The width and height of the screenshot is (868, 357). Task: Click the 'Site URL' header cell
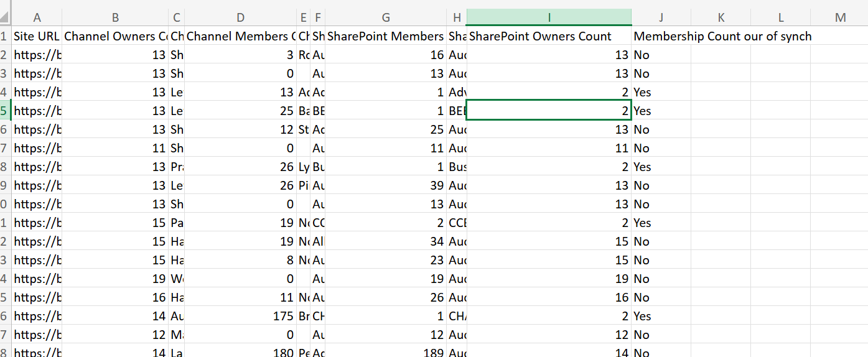(37, 36)
